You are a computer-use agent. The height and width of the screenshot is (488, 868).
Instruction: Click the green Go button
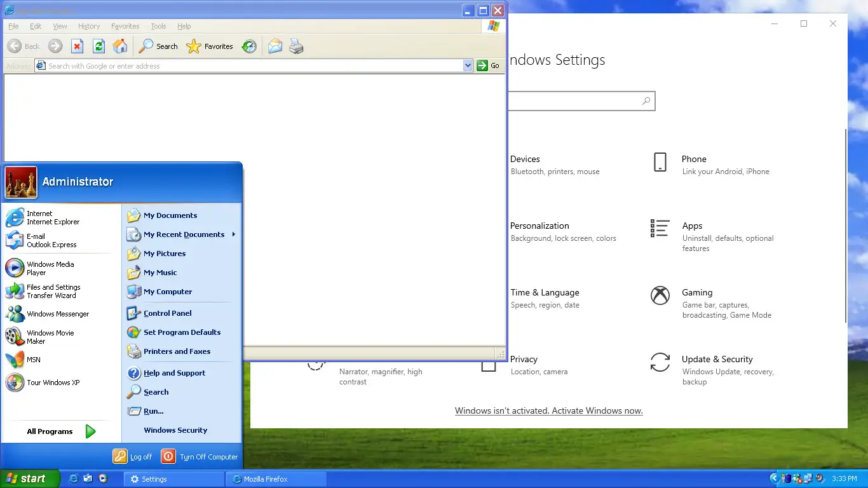[x=488, y=65]
